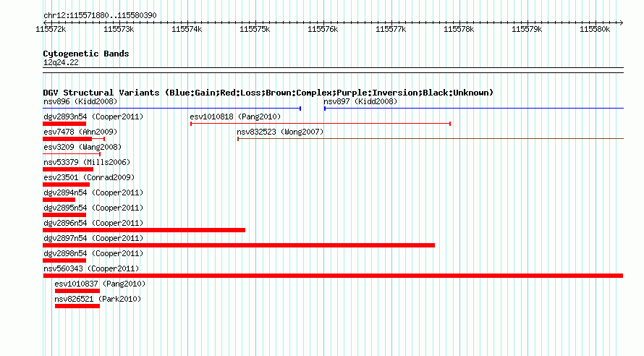
Task: Click the 115574k ruler label
Action: [x=187, y=29]
